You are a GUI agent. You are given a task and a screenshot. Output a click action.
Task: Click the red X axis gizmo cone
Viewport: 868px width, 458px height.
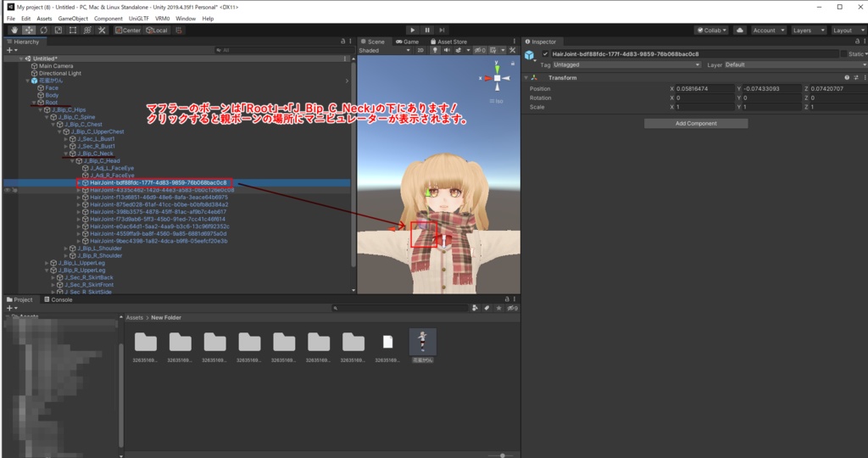click(487, 78)
